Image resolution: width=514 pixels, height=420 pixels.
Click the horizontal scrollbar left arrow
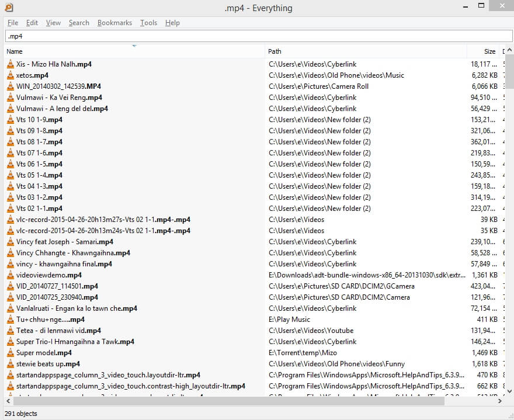(x=8, y=401)
